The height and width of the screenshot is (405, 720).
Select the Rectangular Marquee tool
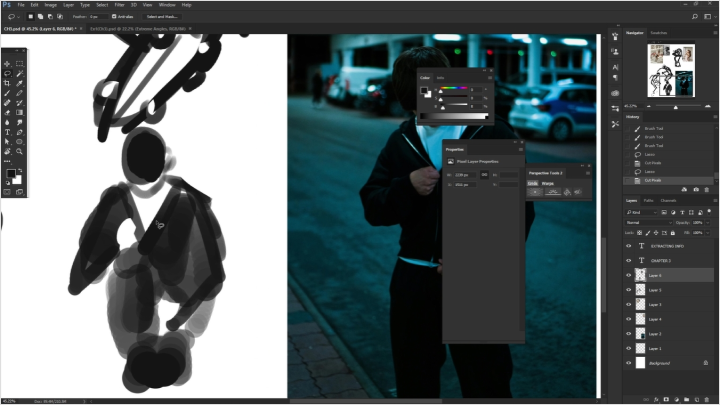click(20, 64)
